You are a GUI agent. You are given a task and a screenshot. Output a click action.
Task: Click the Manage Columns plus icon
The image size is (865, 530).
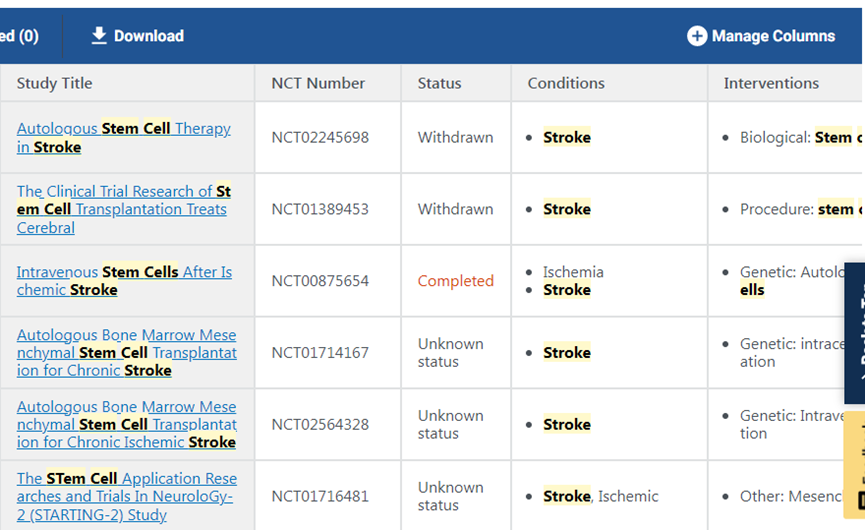697,36
